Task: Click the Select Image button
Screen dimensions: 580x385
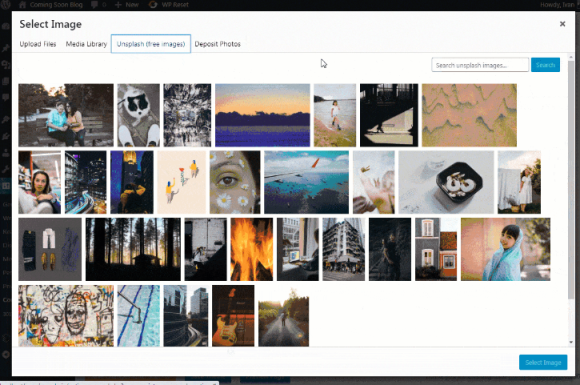Action: pos(543,362)
